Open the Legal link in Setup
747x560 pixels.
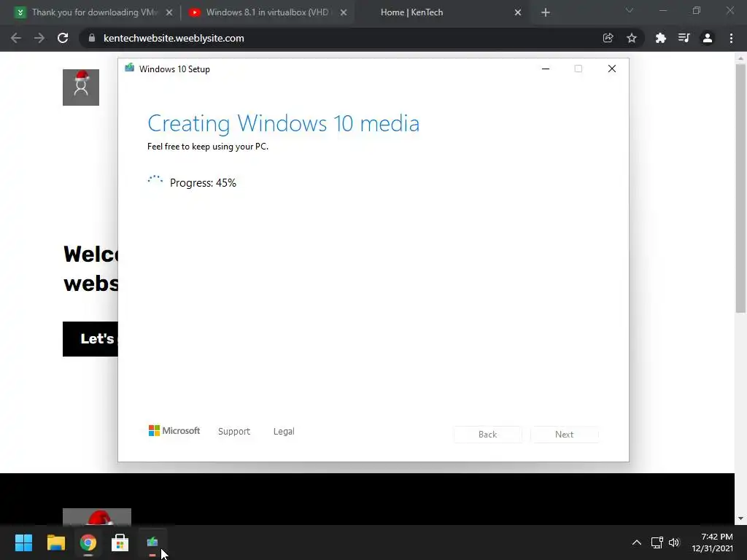tap(284, 432)
